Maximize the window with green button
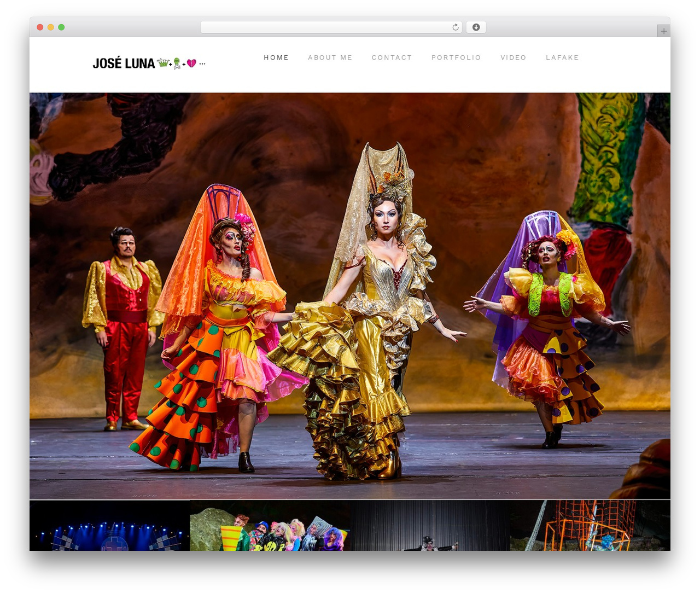Screen dimensions: 700x593 (61, 27)
